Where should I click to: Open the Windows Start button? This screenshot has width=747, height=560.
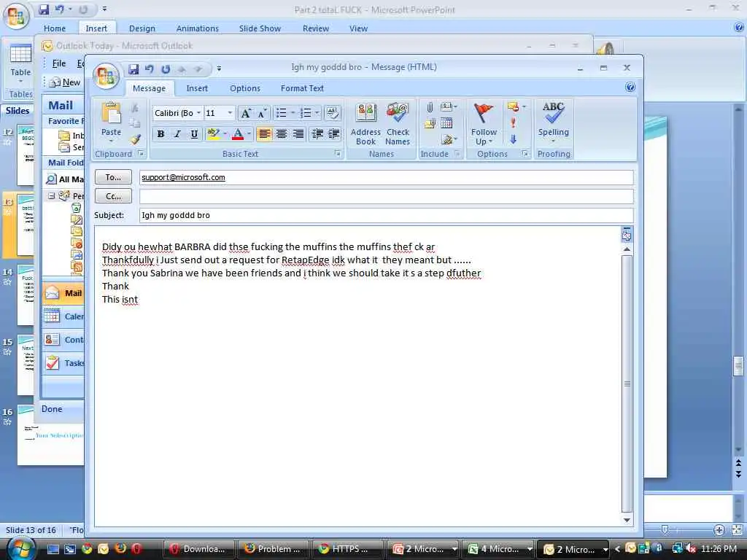[20, 548]
